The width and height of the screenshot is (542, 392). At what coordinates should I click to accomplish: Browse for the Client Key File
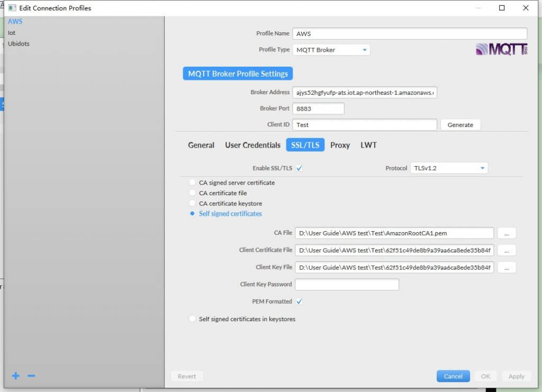507,267
